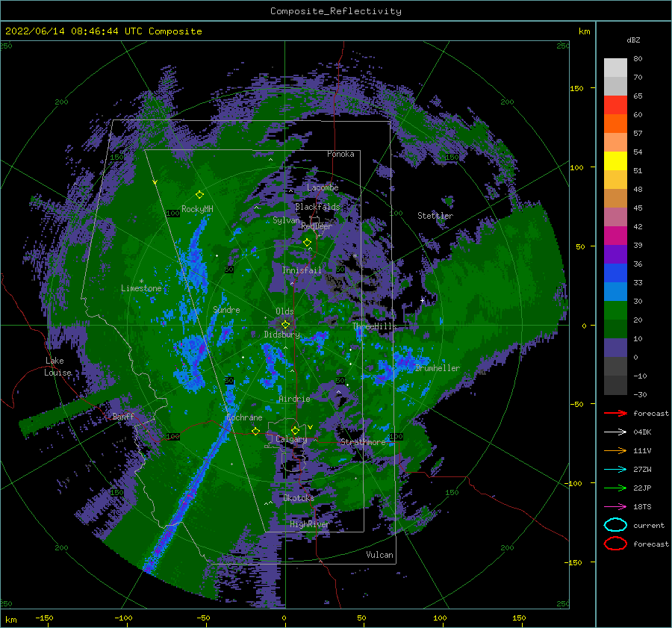Pick the light blue 30-33 dBZ swatch

(x=615, y=291)
